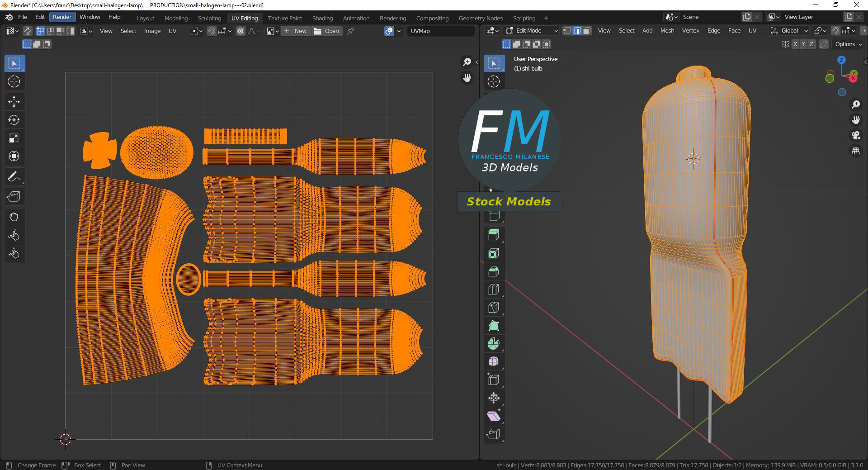
Task: Expand the Options dropdown in 3D viewport
Action: click(849, 44)
